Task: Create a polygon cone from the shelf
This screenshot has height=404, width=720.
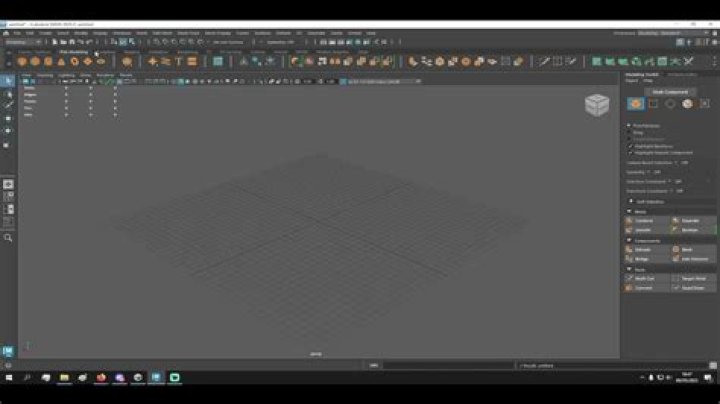Action: pyautogui.click(x=61, y=62)
